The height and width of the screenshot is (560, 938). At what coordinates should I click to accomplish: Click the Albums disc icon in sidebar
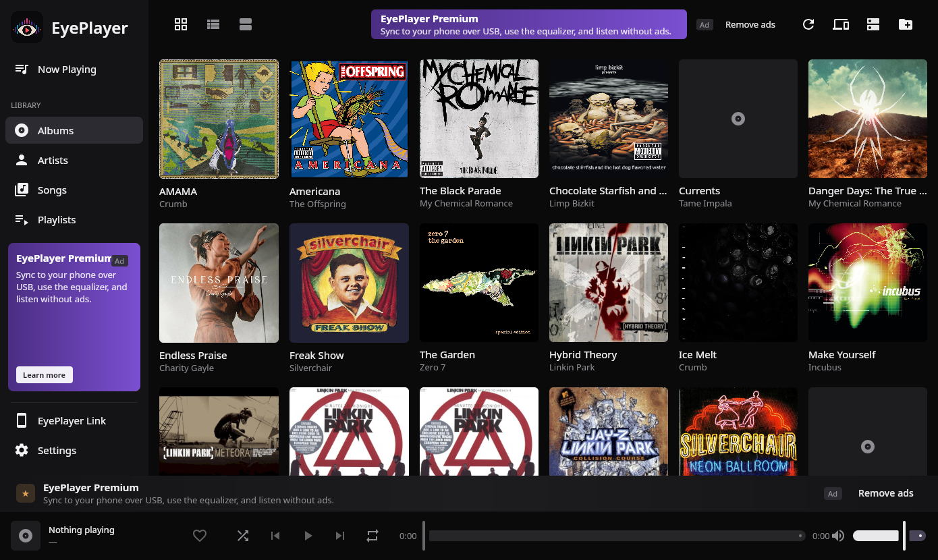point(22,130)
